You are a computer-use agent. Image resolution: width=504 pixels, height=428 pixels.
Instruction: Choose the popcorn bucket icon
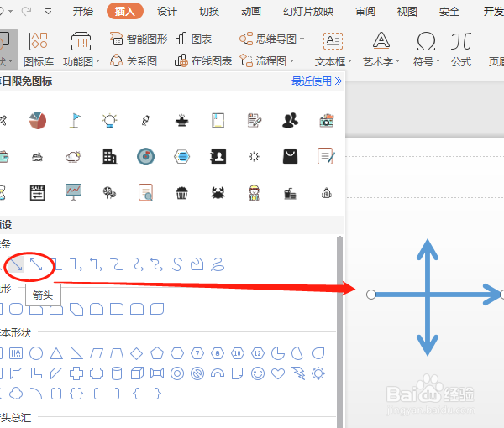tap(181, 193)
